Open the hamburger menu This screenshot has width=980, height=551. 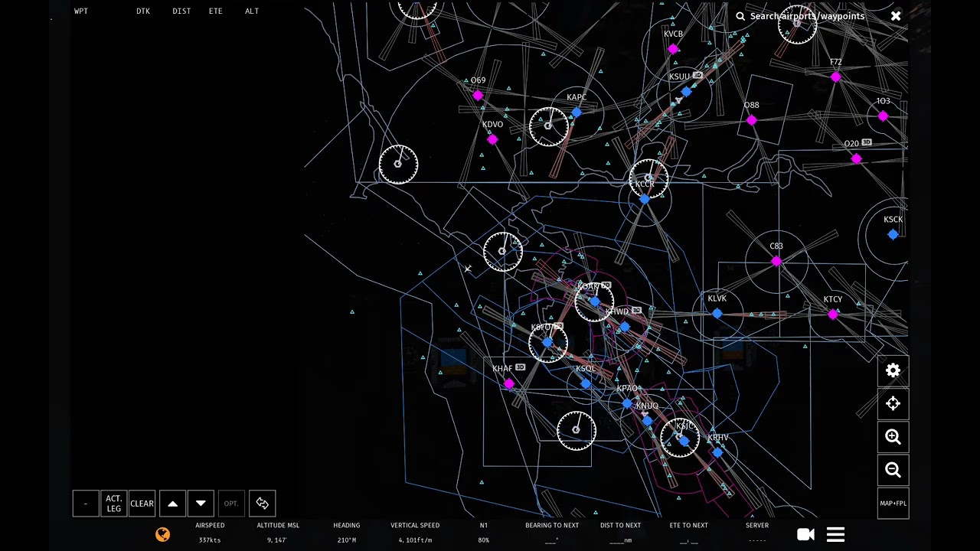pos(835,535)
